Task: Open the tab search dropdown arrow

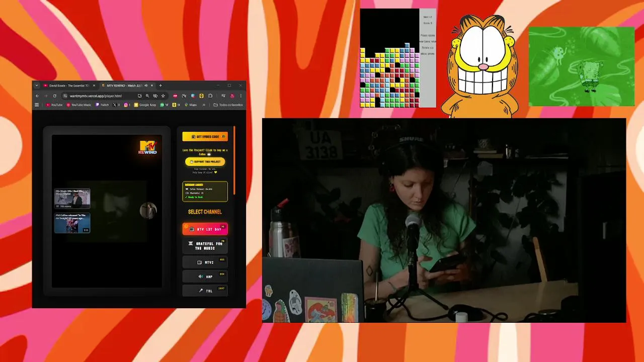Action: pyautogui.click(x=37, y=85)
